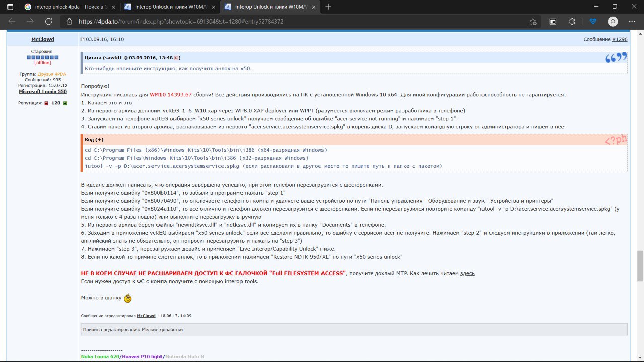
Task: Open the user profile avatar icon
Action: tap(613, 22)
